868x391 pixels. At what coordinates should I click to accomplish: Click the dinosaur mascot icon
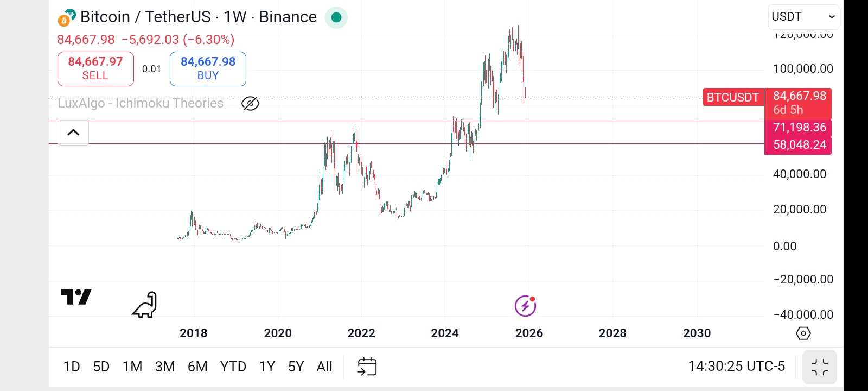(x=143, y=305)
